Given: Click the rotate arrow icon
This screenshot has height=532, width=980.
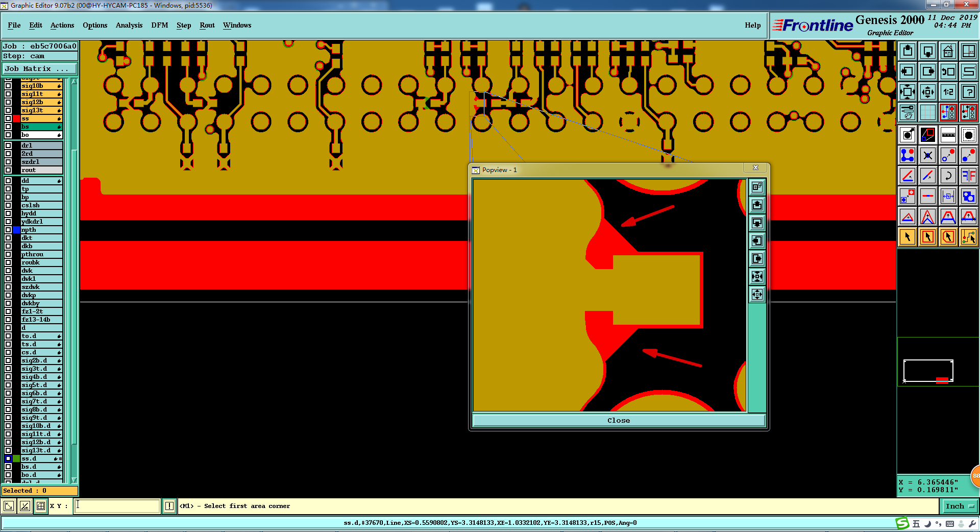Looking at the screenshot, I should click(x=948, y=176).
